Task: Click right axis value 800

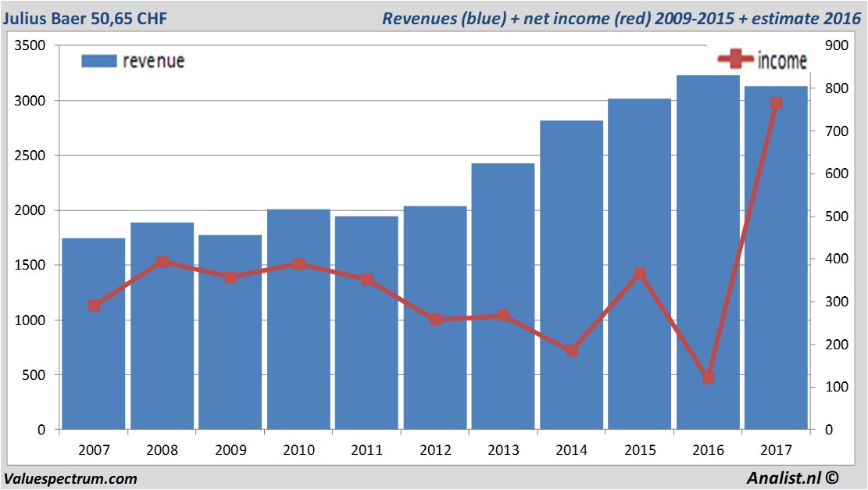Action: [837, 88]
